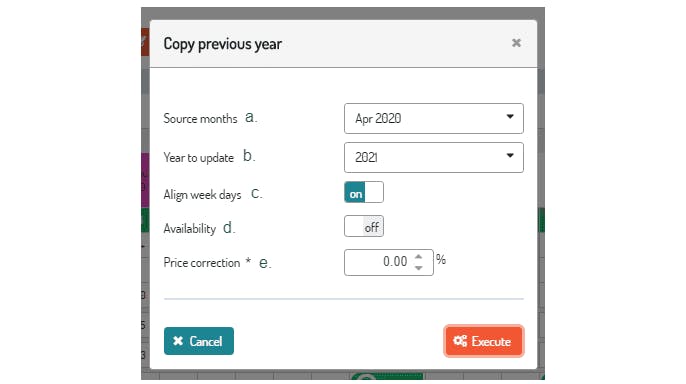The height and width of the screenshot is (384, 686).
Task: Increase Price correction with up arrow
Action: coord(419,257)
